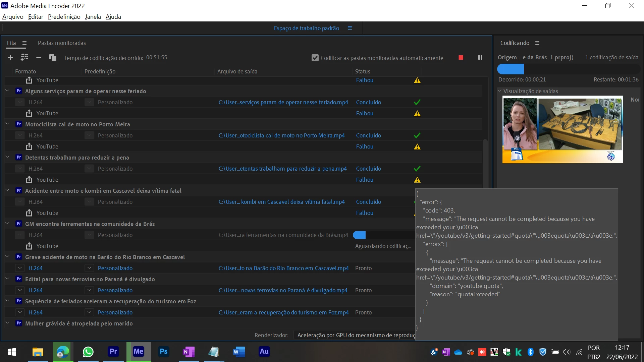
Task: Click the remove item minus icon
Action: coord(39,58)
